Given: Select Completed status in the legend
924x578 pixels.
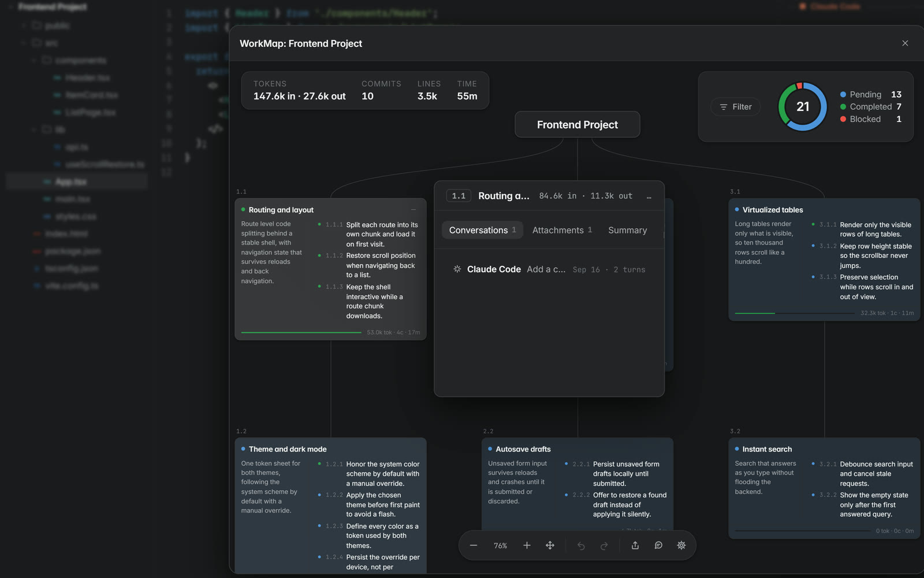Looking at the screenshot, I should pos(871,107).
